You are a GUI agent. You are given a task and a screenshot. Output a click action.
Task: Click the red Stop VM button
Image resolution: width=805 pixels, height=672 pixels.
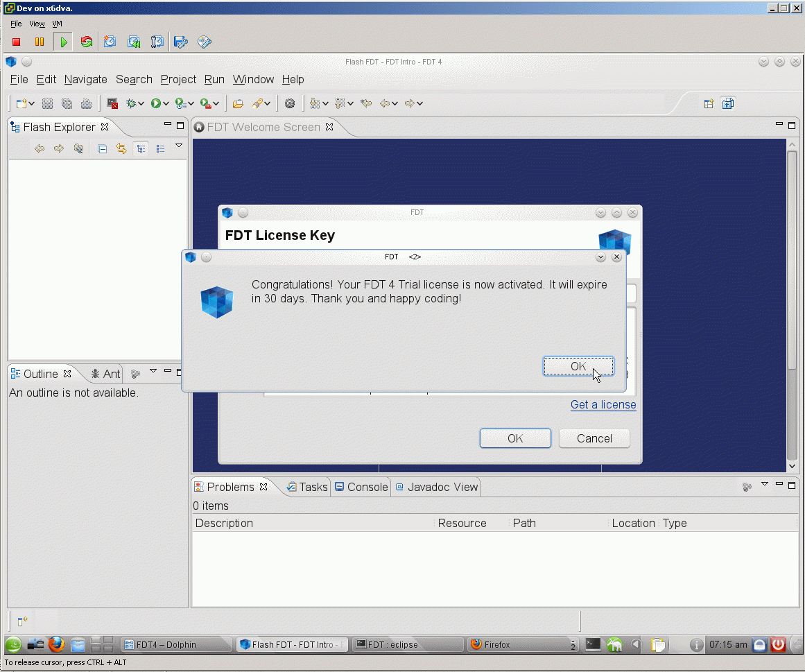pyautogui.click(x=16, y=42)
